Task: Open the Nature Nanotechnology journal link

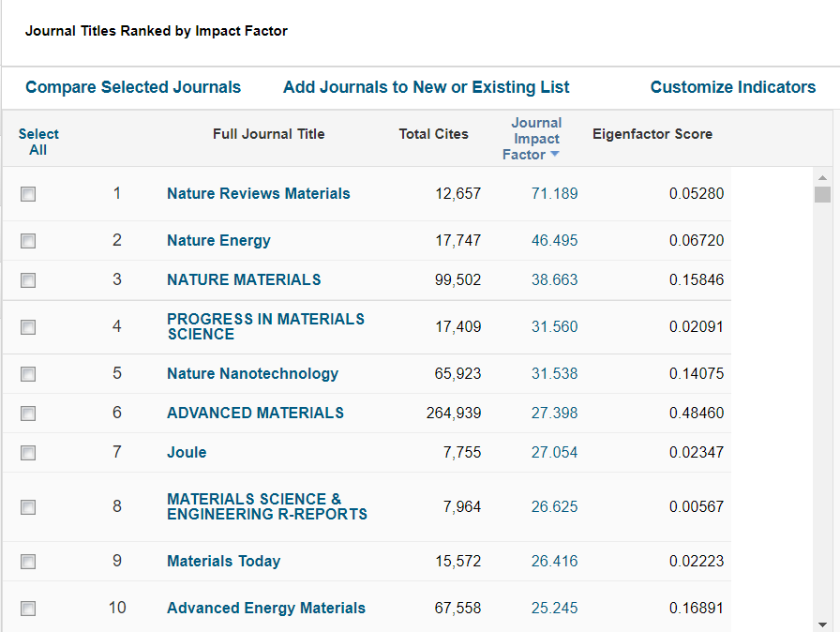Action: point(252,373)
